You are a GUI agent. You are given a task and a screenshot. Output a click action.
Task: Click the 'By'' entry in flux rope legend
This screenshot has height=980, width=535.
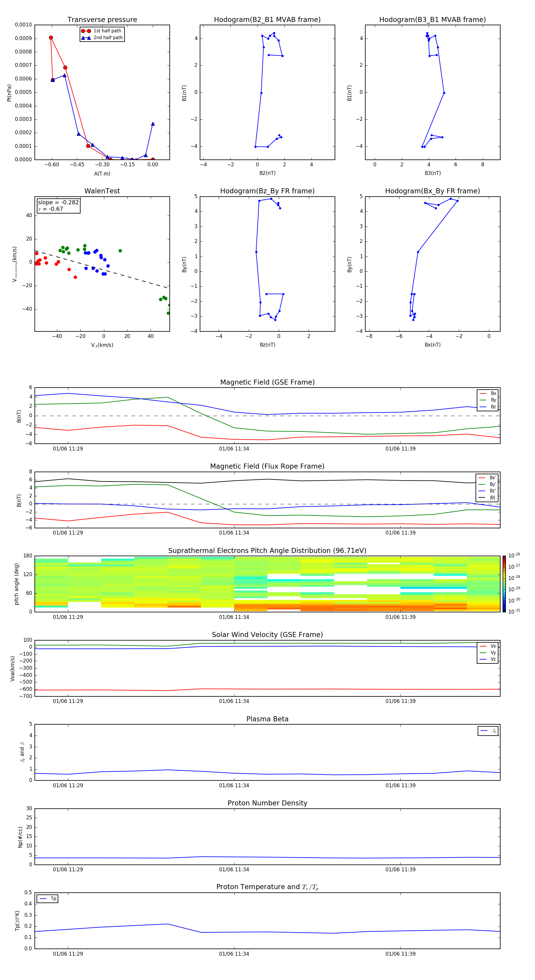(487, 484)
